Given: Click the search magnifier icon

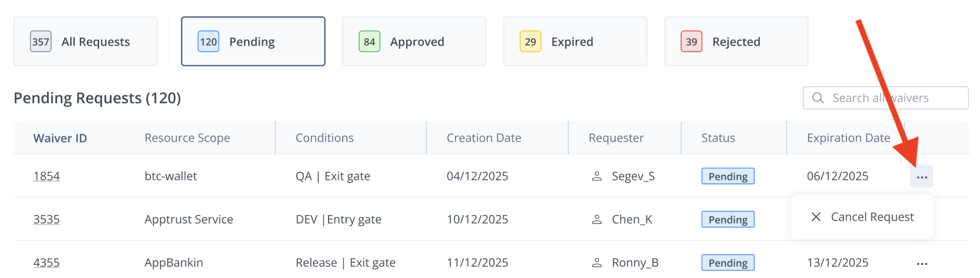Looking at the screenshot, I should [817, 98].
